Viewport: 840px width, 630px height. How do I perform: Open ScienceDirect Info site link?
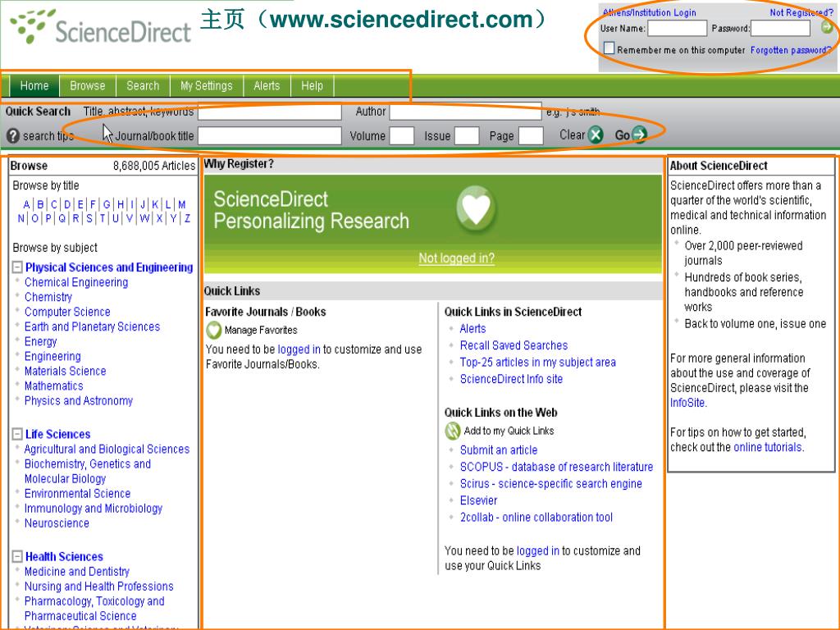(511, 379)
